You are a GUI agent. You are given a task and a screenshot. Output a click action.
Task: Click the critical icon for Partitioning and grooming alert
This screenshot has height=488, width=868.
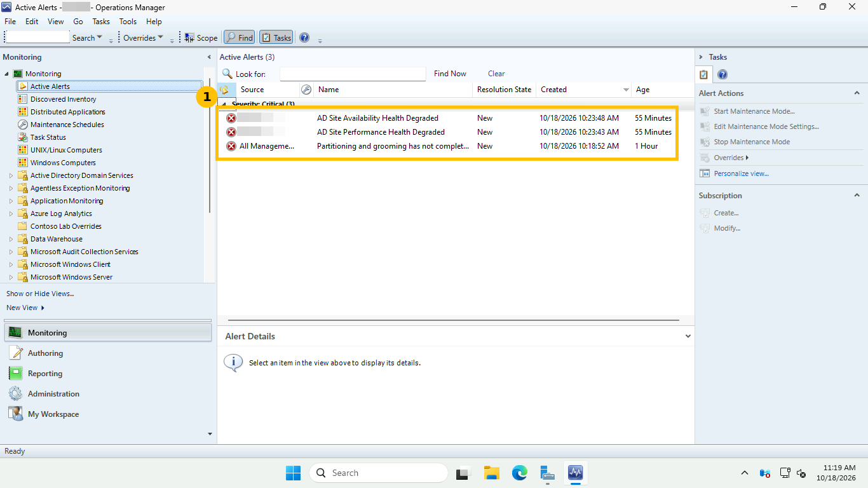tap(231, 146)
